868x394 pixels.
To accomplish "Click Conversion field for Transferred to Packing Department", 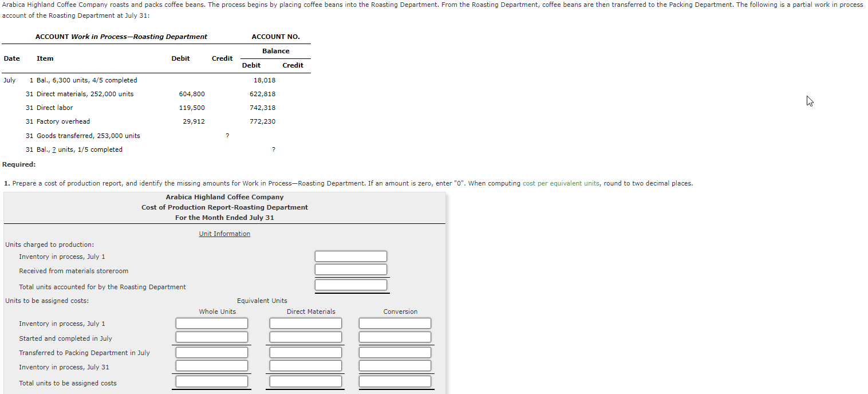I will click(395, 353).
